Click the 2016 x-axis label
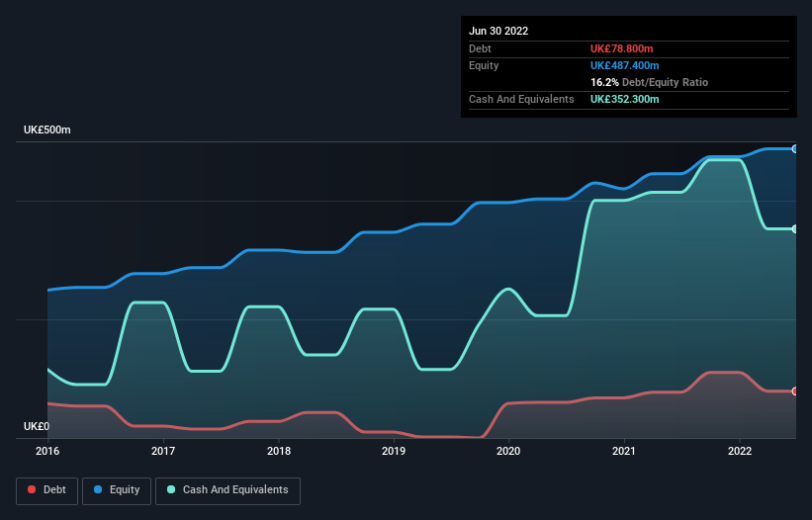This screenshot has width=812, height=520. [x=47, y=451]
